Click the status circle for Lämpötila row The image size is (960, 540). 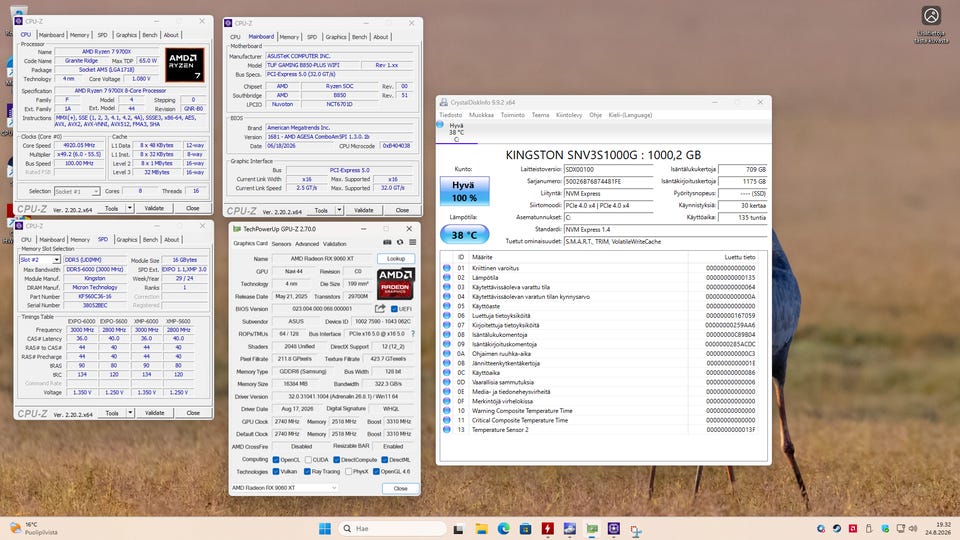click(447, 277)
